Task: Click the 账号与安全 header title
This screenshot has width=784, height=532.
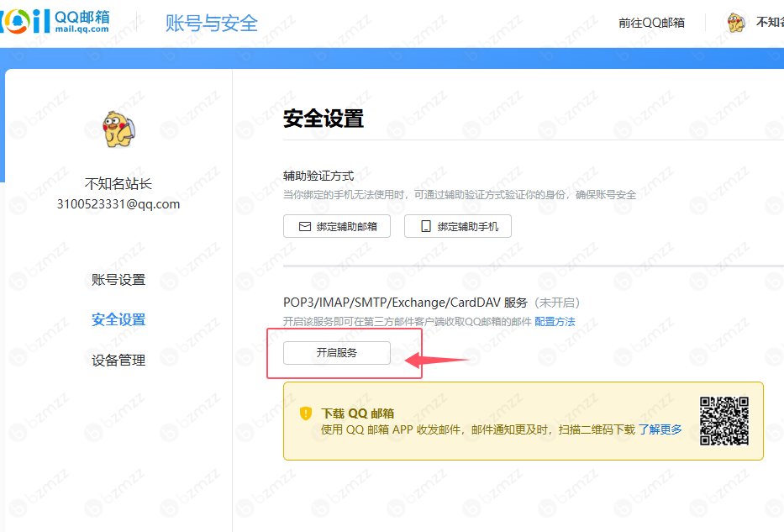Action: (x=212, y=23)
